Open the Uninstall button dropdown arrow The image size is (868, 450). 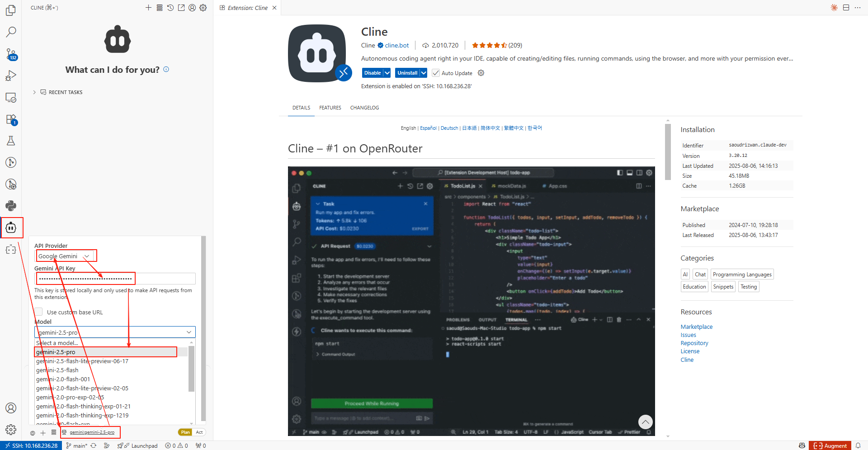(x=424, y=73)
